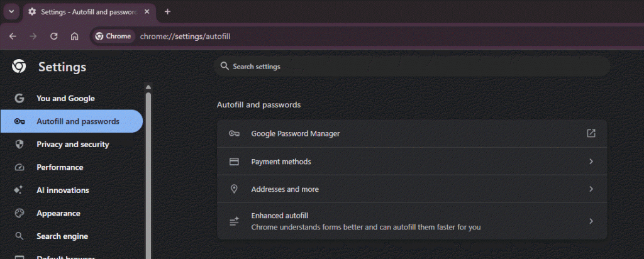The width and height of the screenshot is (644, 259).
Task: Expand Payment methods with its chevron
Action: click(591, 162)
